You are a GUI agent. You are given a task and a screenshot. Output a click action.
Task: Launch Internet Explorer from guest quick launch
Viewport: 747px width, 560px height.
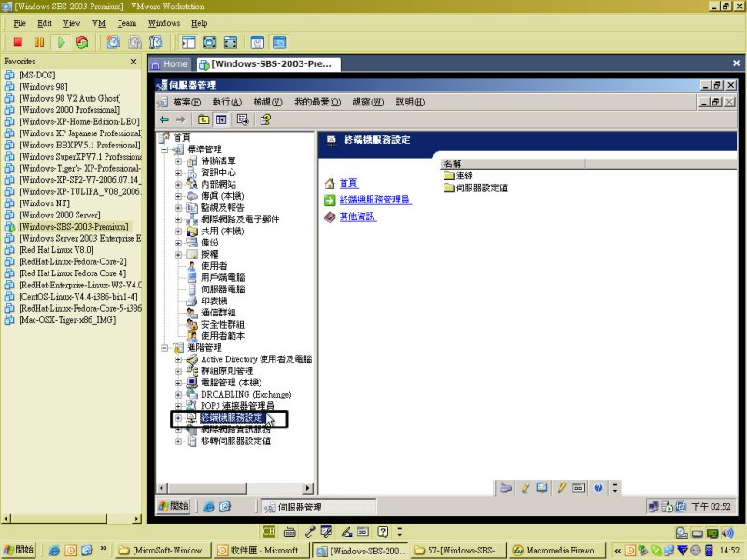coord(208,507)
